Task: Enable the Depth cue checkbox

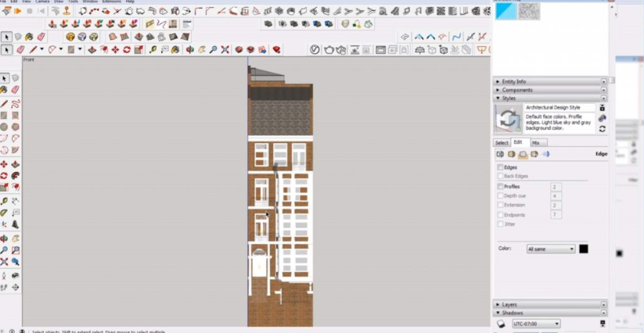Action: (500, 195)
